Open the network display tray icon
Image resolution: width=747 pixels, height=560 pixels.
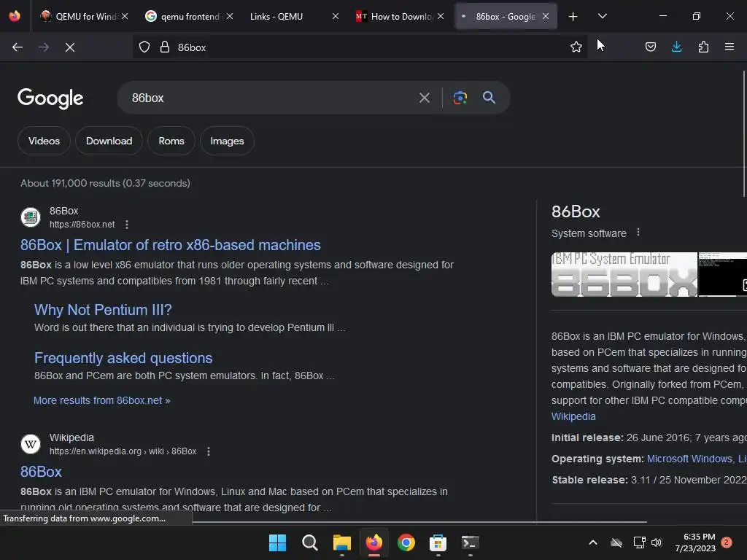pos(639,542)
